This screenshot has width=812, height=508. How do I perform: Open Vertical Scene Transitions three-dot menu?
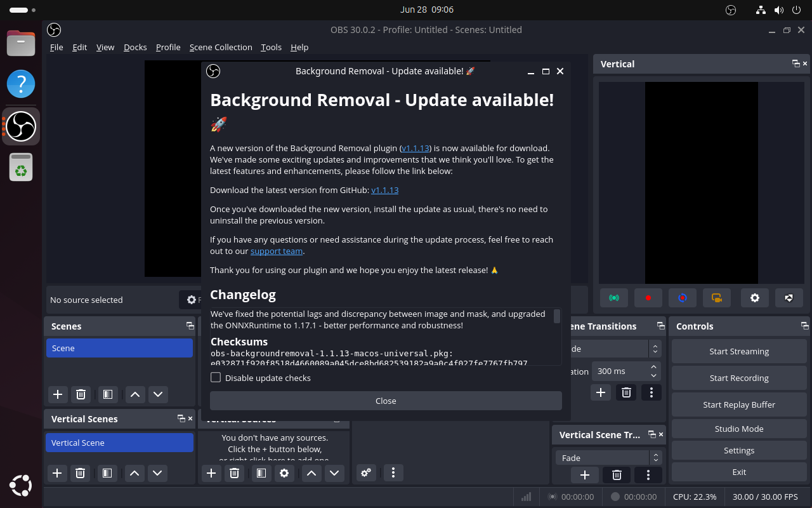pos(648,475)
